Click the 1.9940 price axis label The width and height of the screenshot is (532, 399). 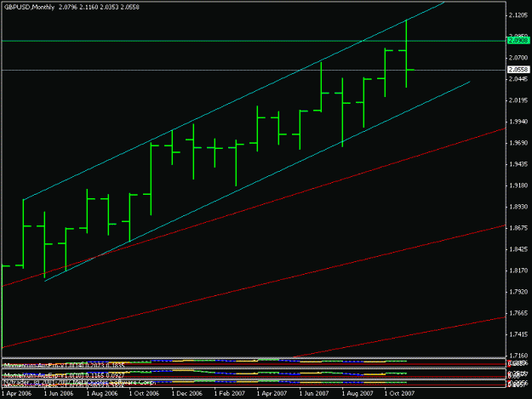pyautogui.click(x=518, y=122)
